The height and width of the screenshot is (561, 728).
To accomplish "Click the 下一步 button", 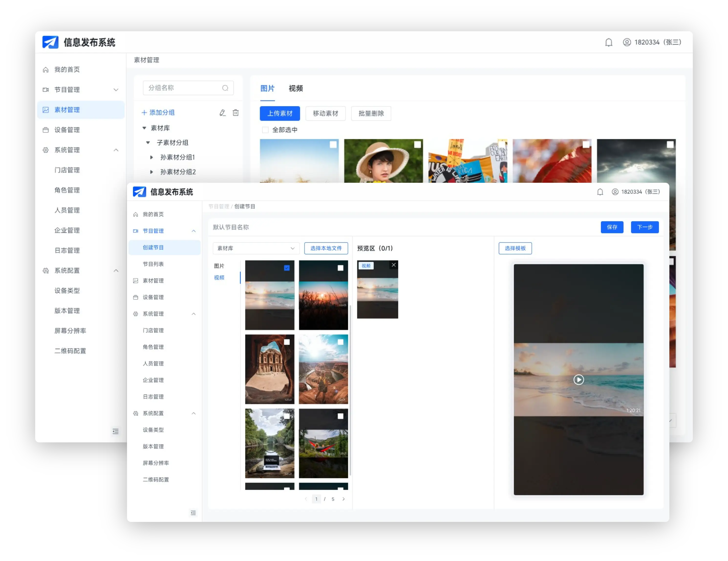I will pyautogui.click(x=644, y=227).
